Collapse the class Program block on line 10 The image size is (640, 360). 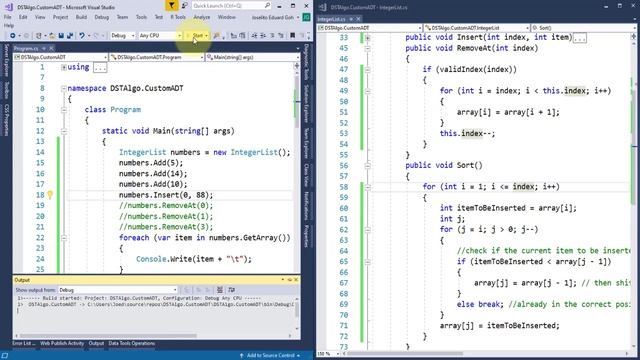pos(64,110)
